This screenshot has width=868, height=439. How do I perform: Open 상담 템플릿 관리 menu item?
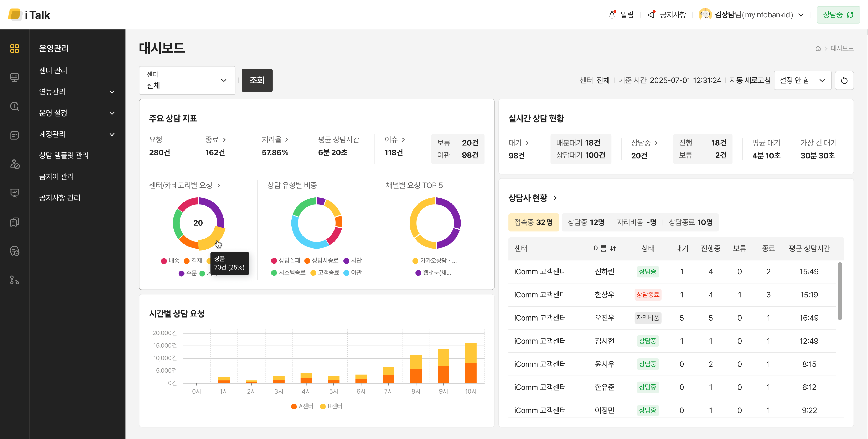pyautogui.click(x=64, y=156)
